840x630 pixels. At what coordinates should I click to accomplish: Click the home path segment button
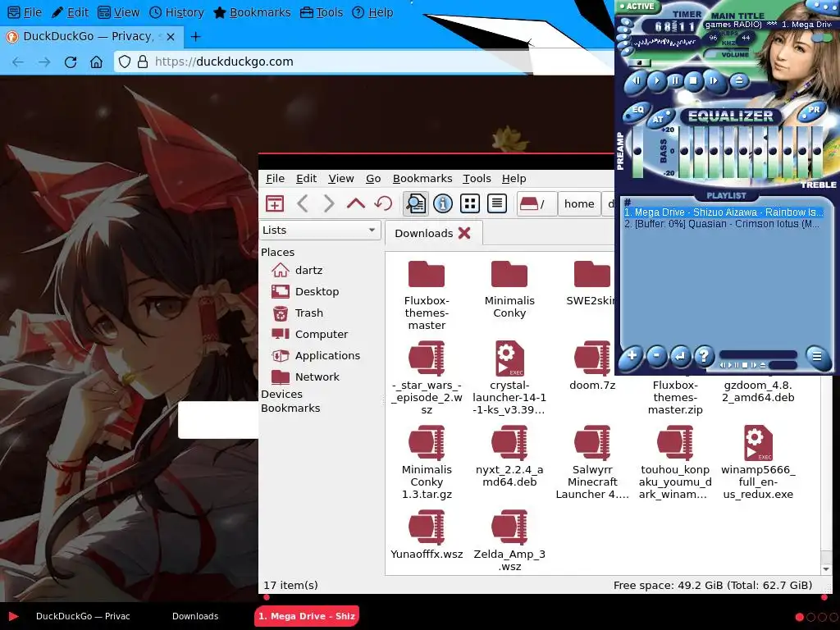pyautogui.click(x=579, y=203)
